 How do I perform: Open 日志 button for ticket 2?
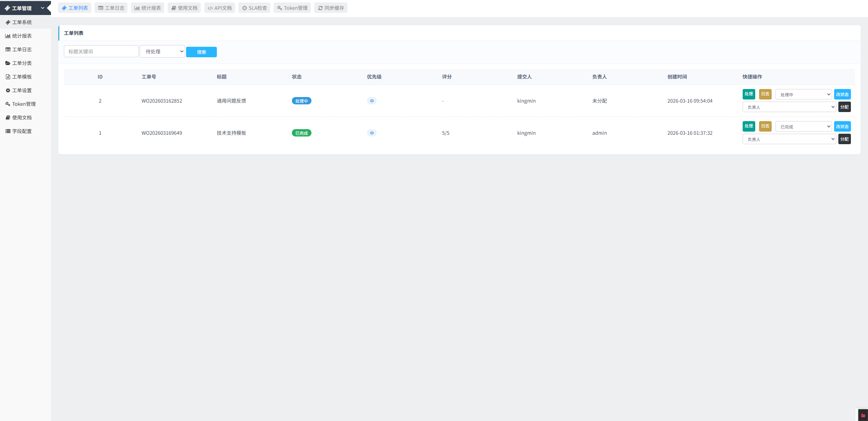pos(765,94)
